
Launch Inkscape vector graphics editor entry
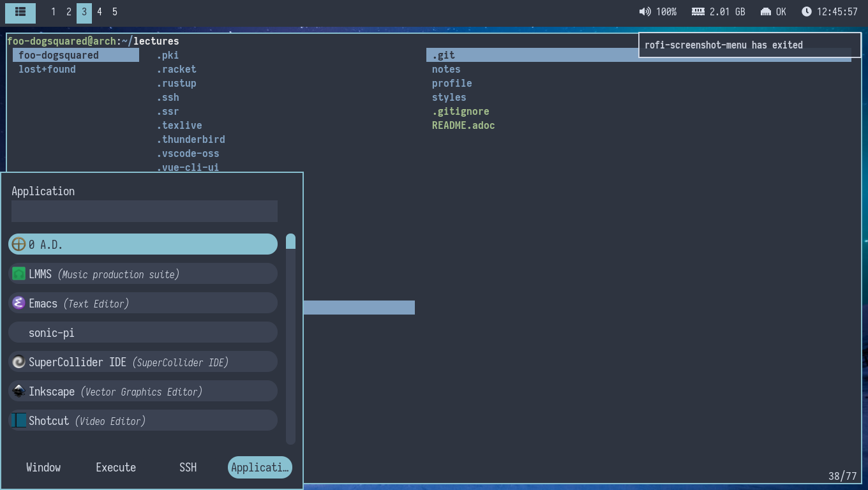coord(143,391)
